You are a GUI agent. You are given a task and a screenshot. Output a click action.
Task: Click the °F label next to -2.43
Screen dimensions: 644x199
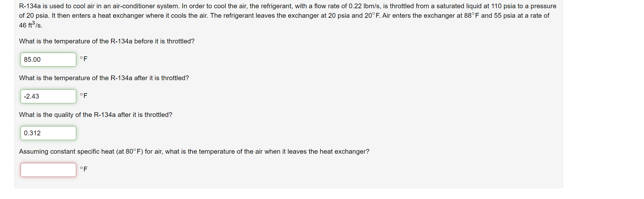[x=83, y=96]
